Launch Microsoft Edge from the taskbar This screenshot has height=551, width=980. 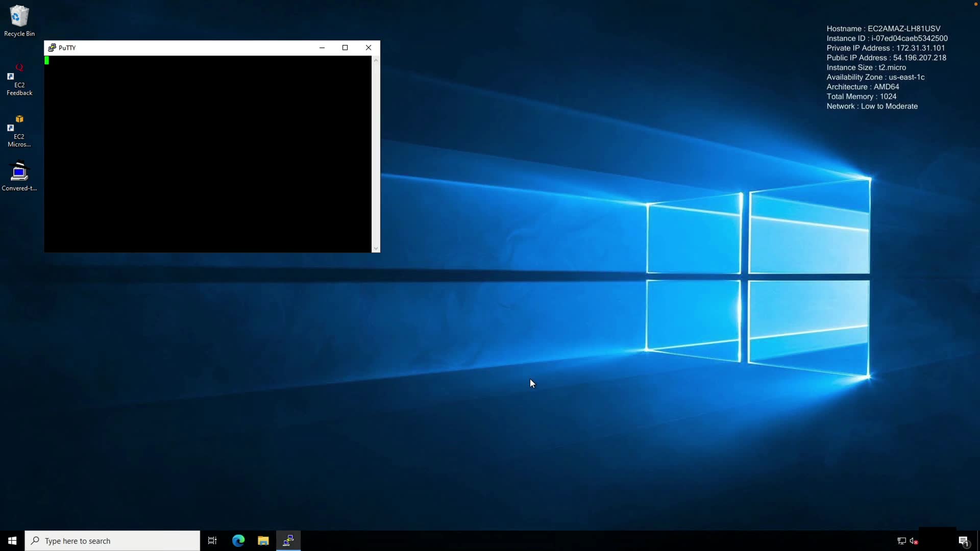pos(238,541)
